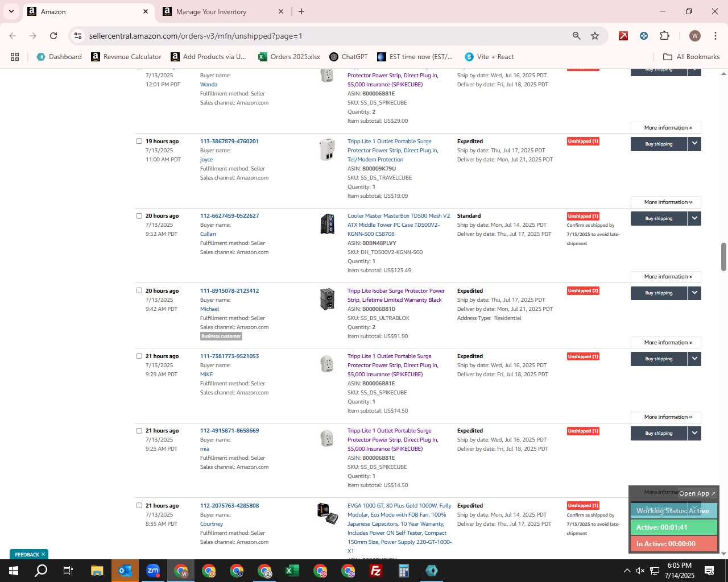Open the Dashboard bookmark
The image size is (728, 582).
tap(59, 57)
